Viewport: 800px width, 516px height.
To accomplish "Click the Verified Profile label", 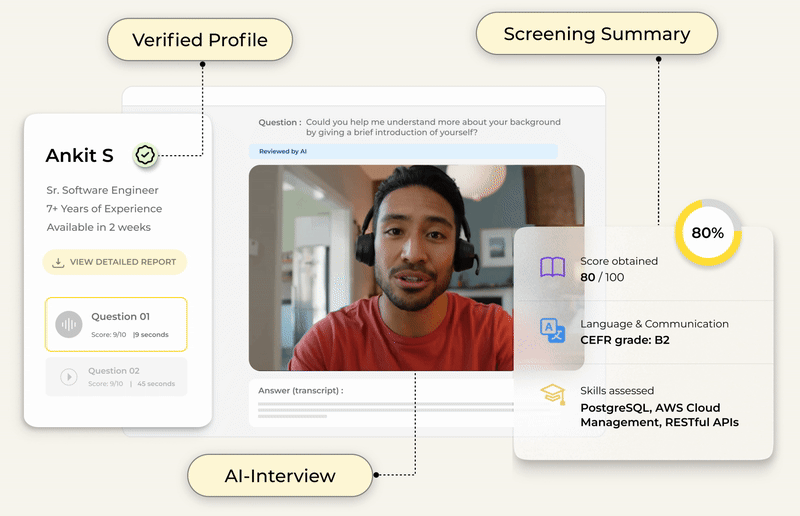I will (x=200, y=41).
